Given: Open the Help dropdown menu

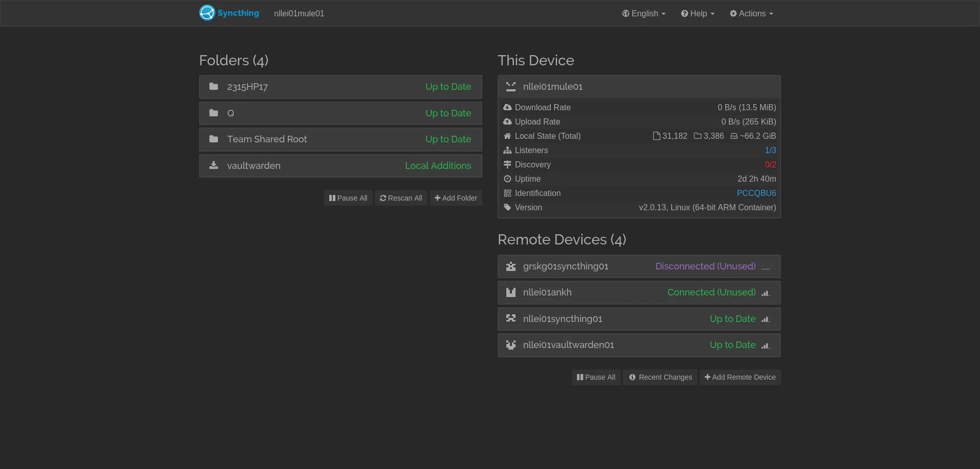Looking at the screenshot, I should [698, 13].
